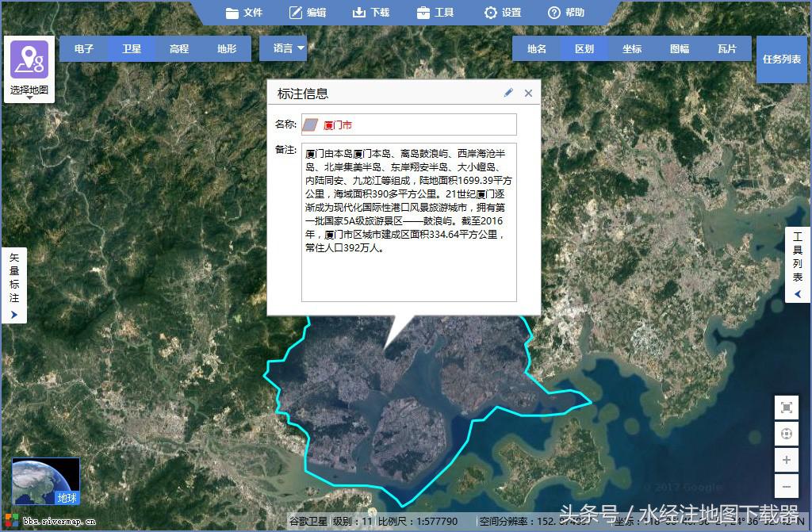Select the fullscreen view icon
The height and width of the screenshot is (532, 812).
(786, 407)
